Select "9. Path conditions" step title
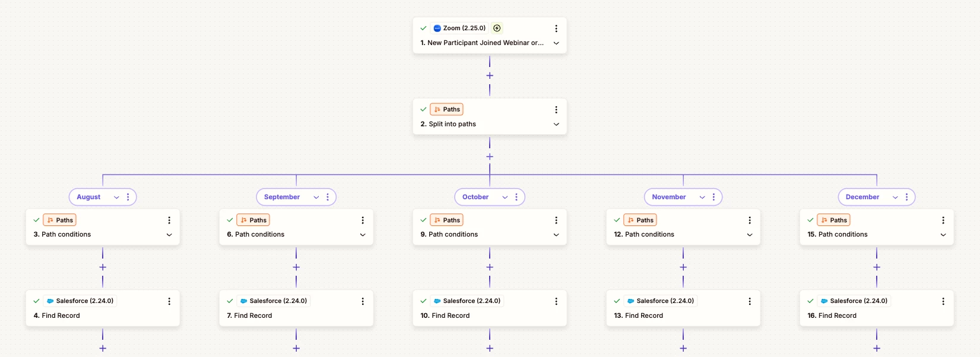Viewport: 980px width, 357px height. pos(449,234)
